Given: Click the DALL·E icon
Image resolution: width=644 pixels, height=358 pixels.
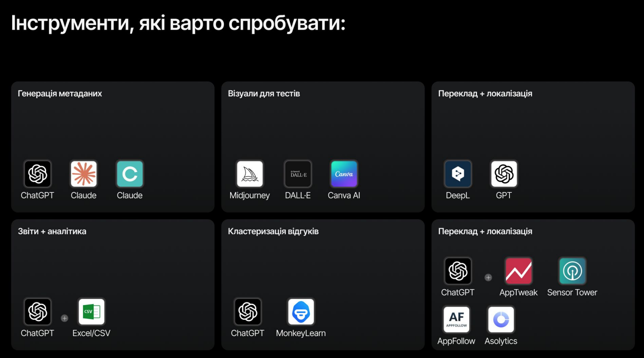Looking at the screenshot, I should [298, 174].
